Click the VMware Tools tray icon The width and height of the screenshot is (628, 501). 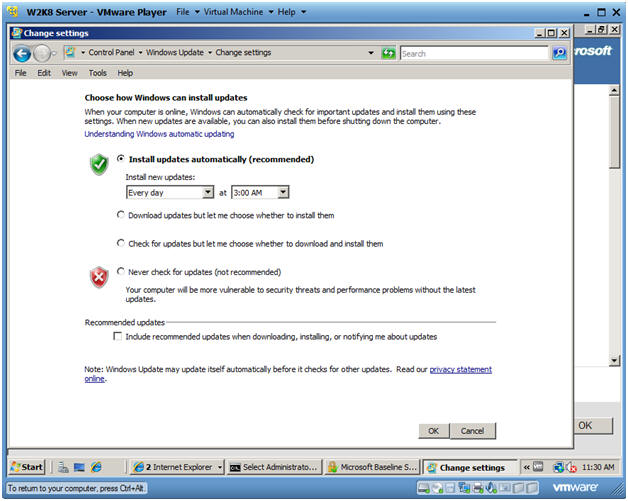point(538,467)
